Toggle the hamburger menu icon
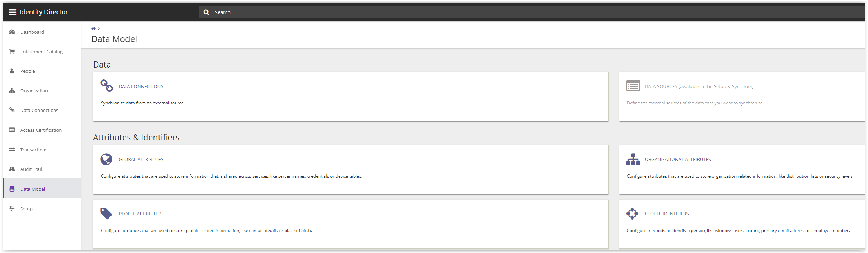 [12, 12]
